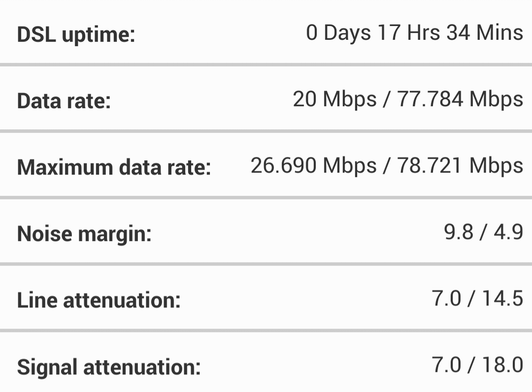This screenshot has height=392, width=532.
Task: Click the Data rate label
Action: [x=64, y=101]
